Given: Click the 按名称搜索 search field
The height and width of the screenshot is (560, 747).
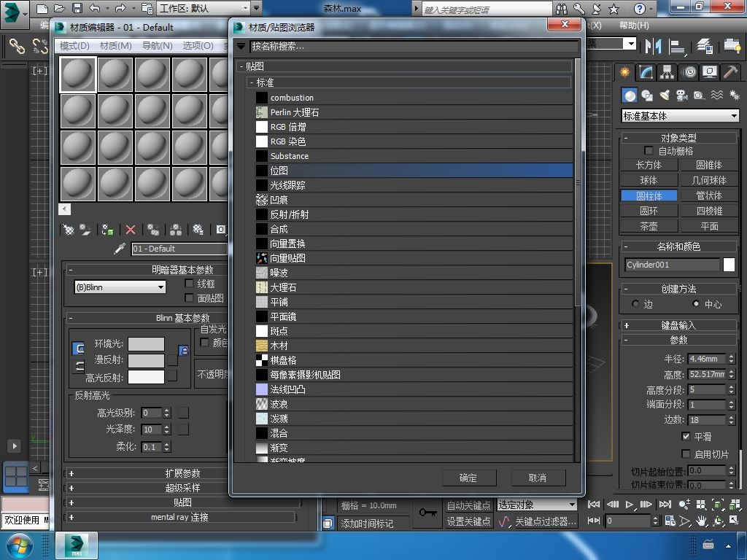Looking at the screenshot, I should tap(414, 46).
